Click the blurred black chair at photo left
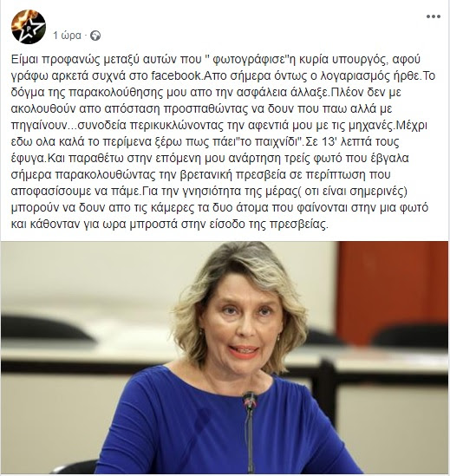 click(x=42, y=329)
